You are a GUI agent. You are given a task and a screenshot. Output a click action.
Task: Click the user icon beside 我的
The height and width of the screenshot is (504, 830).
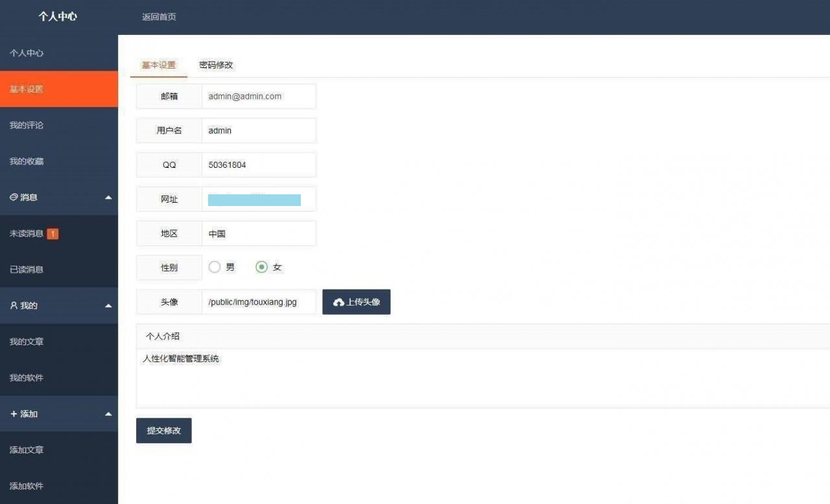[x=14, y=306]
